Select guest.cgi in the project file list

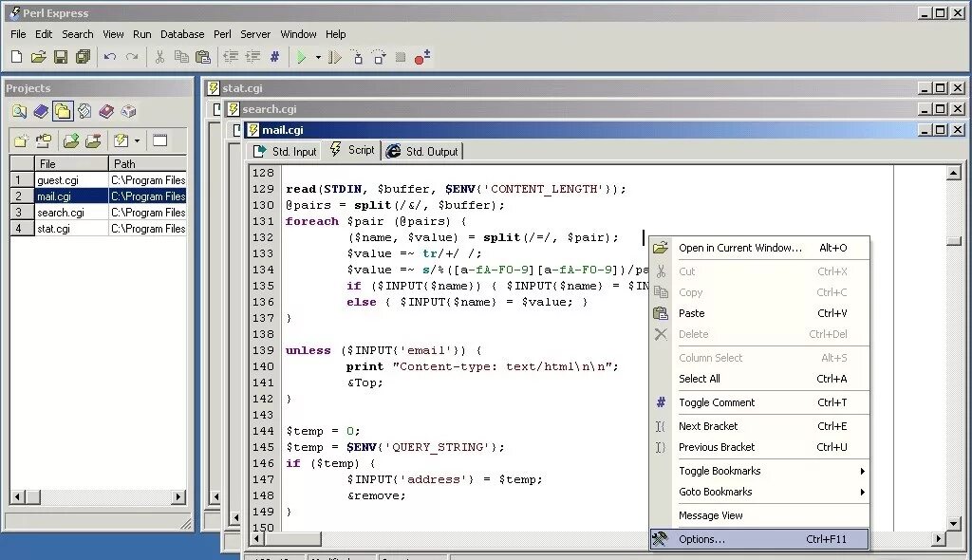[x=58, y=180]
